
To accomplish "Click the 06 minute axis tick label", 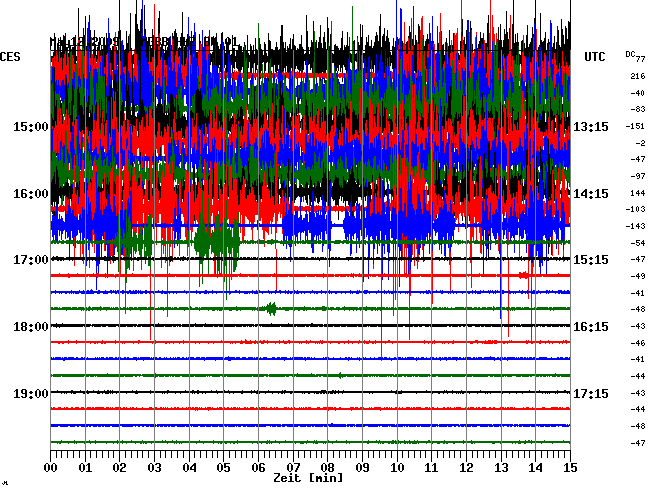I will tap(258, 468).
